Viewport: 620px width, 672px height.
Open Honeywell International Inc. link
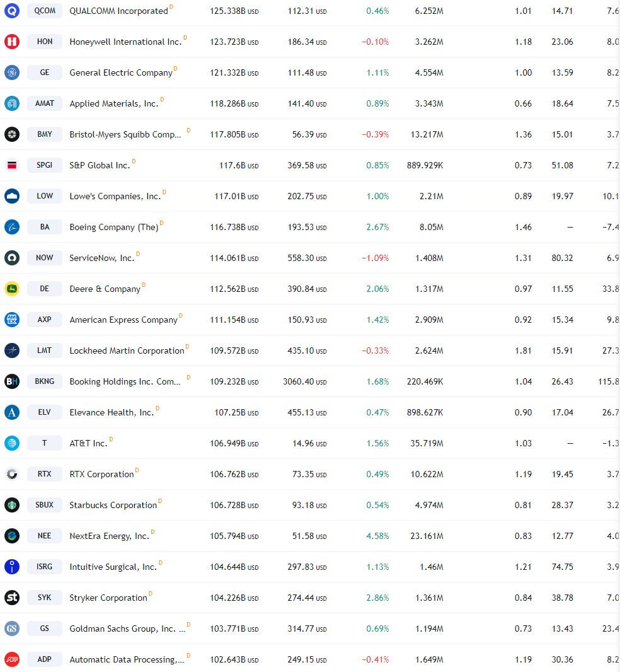click(125, 42)
